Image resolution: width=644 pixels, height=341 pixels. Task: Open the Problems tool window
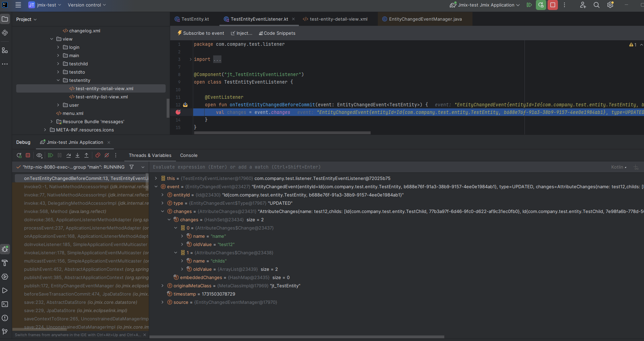5,318
